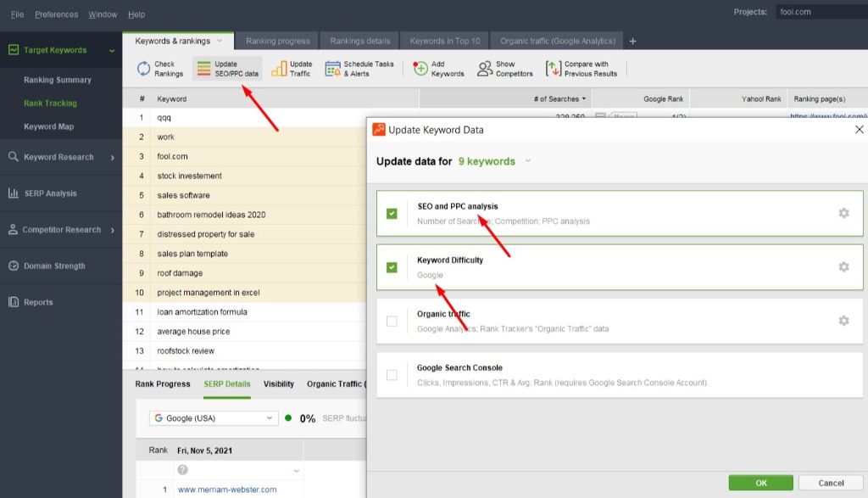This screenshot has width=868, height=498.
Task: Open the File menu
Action: point(17,14)
